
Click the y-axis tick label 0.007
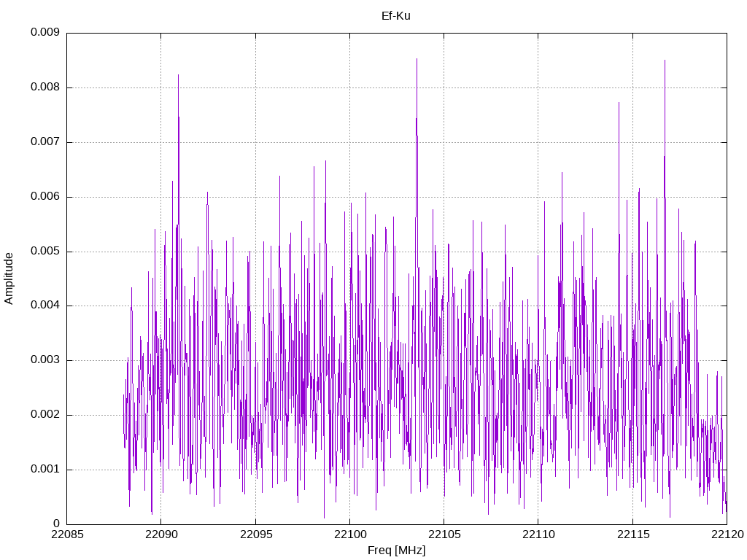[45, 142]
